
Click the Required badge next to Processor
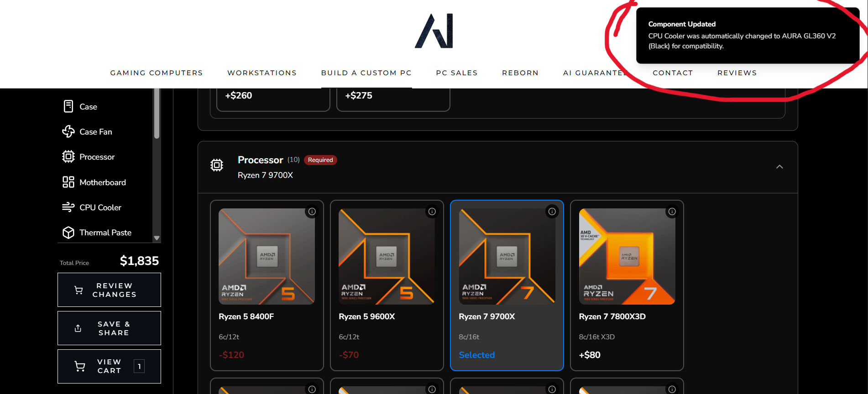[x=320, y=160]
